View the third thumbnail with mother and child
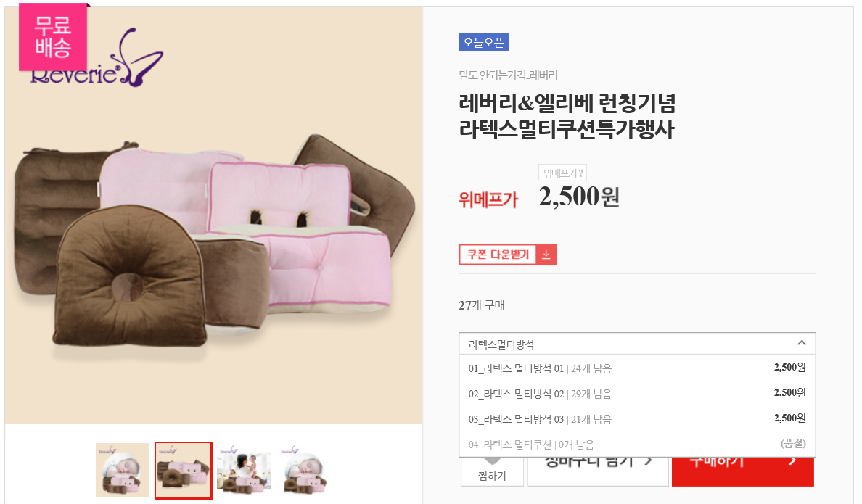 click(245, 470)
